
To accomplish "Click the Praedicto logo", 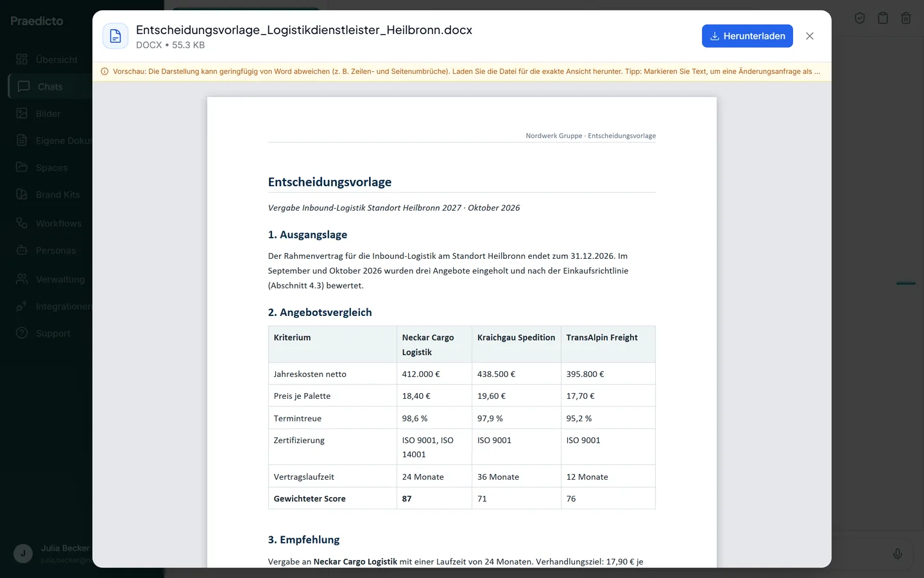I will click(x=37, y=21).
